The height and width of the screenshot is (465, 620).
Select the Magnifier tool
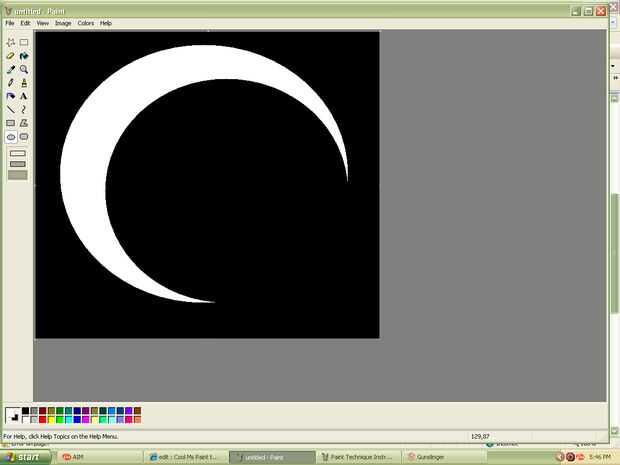tap(24, 70)
